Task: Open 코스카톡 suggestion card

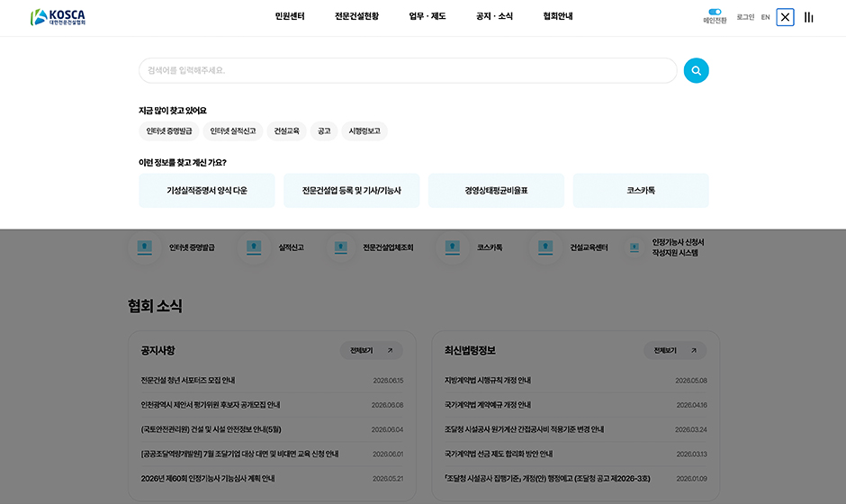Action: [x=641, y=191]
